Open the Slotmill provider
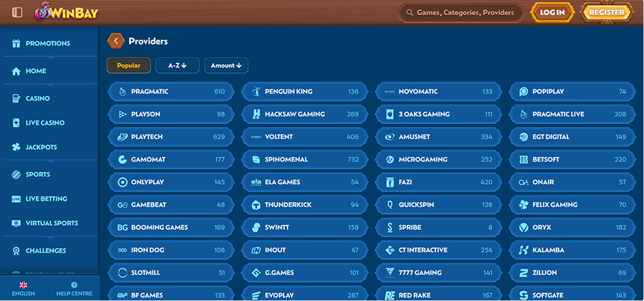Image resolution: width=644 pixels, height=301 pixels. click(171, 272)
